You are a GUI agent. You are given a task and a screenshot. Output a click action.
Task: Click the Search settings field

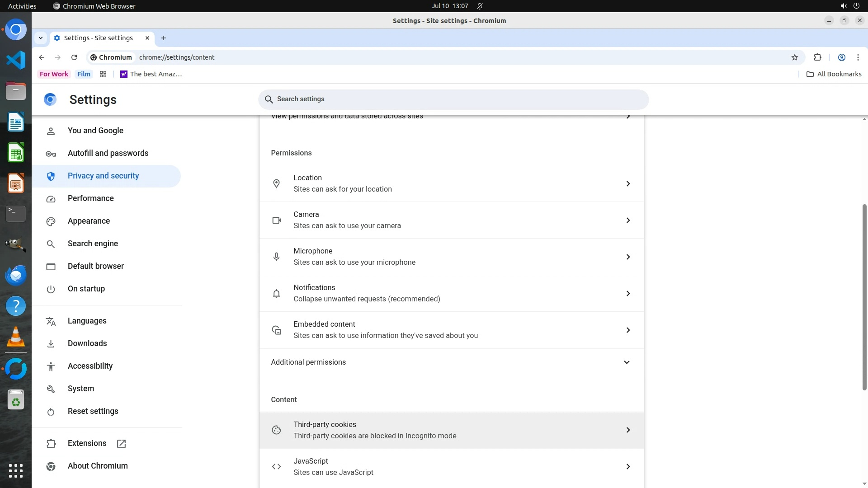click(453, 99)
